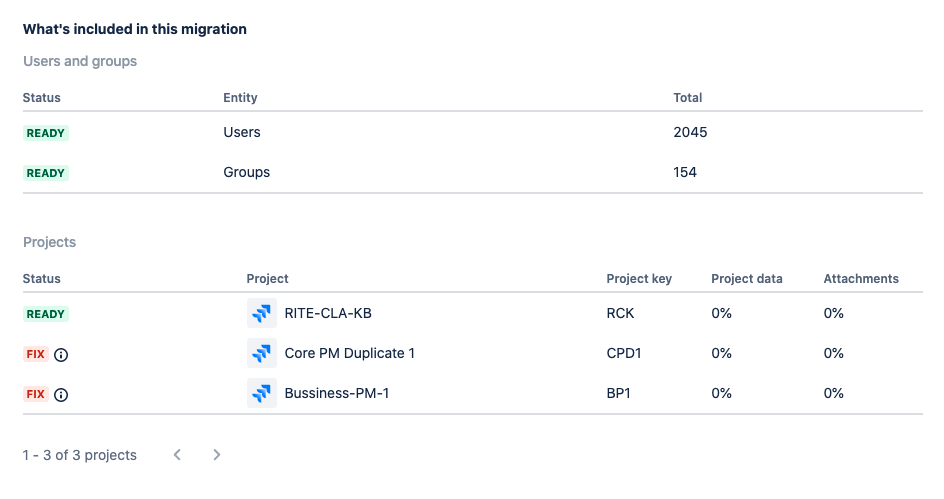Click the Core PM Duplicate 1 project icon
Screen dimensions: 944x499
[262, 353]
